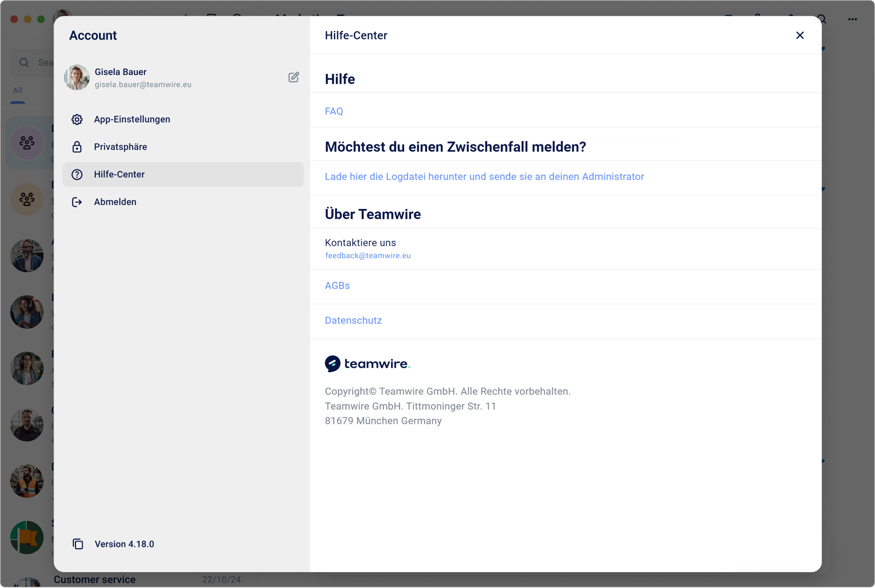Select the All tab in background chat list

pyautogui.click(x=17, y=90)
